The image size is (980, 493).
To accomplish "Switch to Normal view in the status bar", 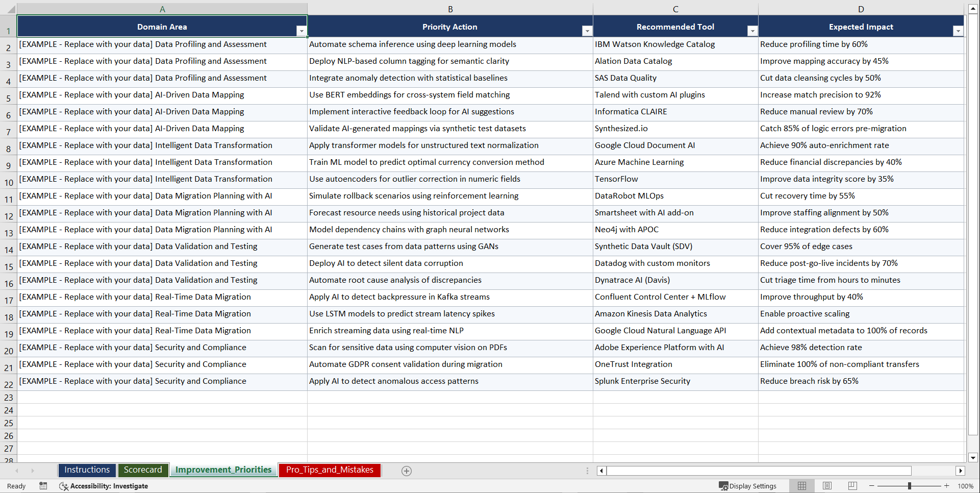I will 801,486.
